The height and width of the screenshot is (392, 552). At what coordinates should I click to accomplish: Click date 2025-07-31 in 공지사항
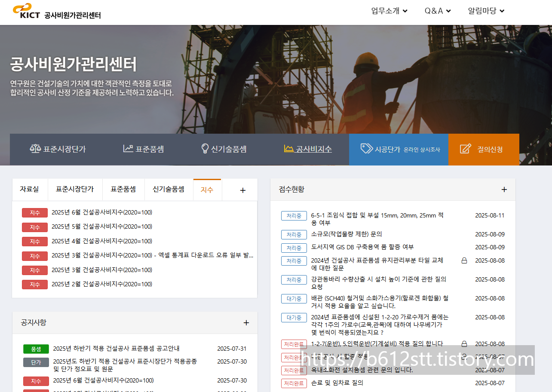(x=232, y=349)
